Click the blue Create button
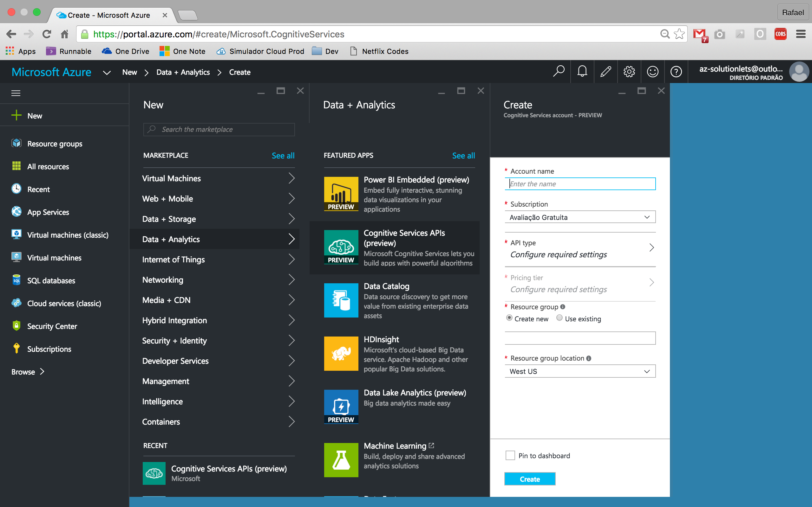 tap(529, 479)
